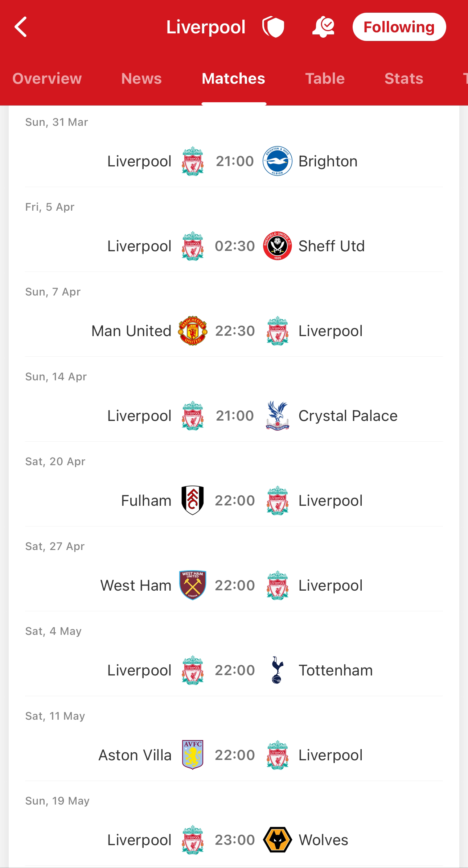Open the 02:30 Sheff Utd match time
Image resolution: width=468 pixels, height=868 pixels.
(x=235, y=246)
